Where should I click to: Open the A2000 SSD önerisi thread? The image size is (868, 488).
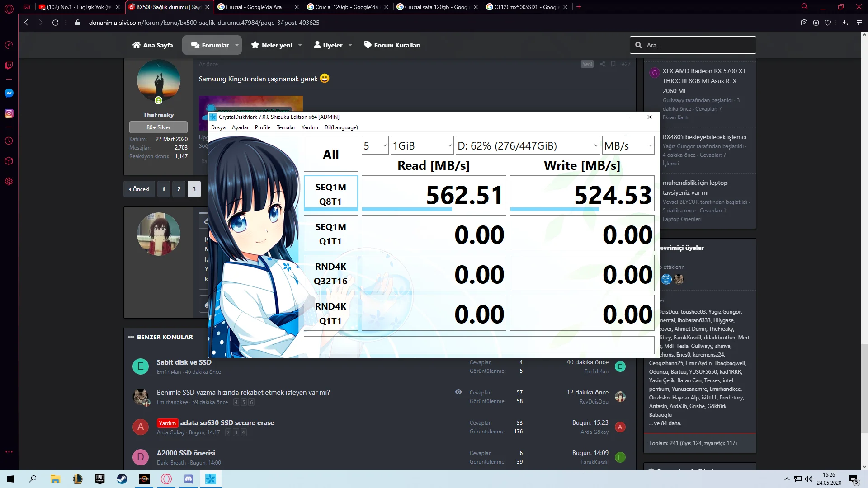[x=185, y=453]
